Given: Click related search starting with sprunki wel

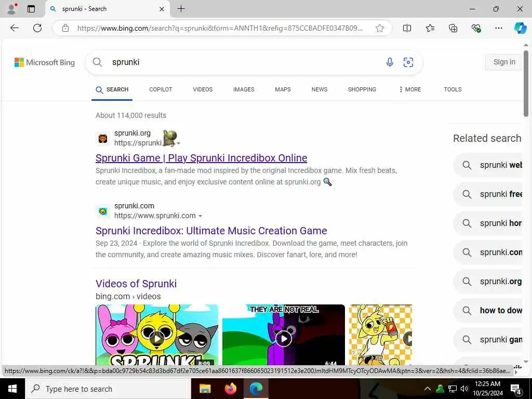Looking at the screenshot, I should [x=488, y=165].
